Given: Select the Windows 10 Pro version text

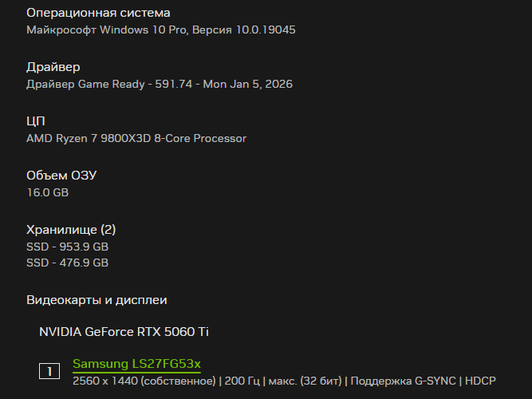Looking at the screenshot, I should [161, 30].
